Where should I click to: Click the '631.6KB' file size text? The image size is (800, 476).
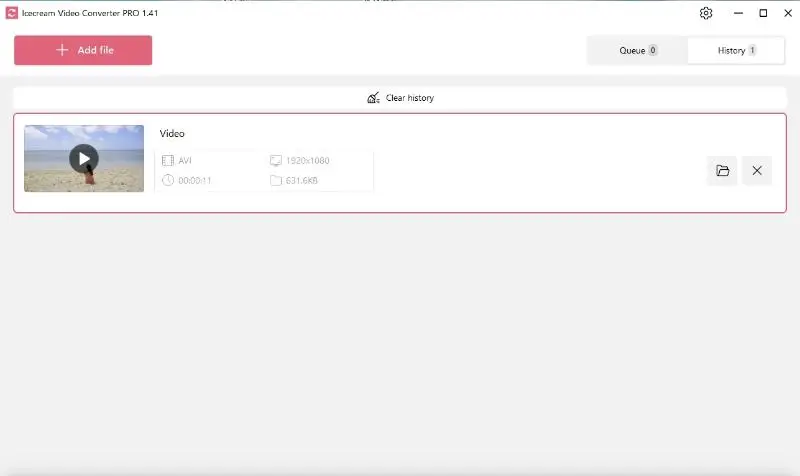302,181
